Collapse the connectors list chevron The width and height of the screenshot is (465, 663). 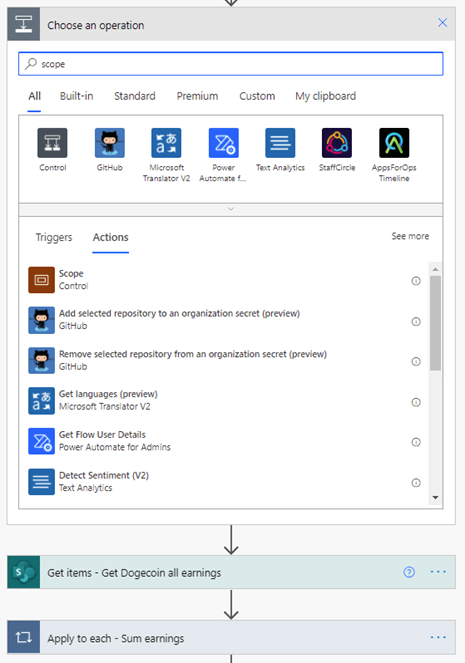click(x=231, y=209)
